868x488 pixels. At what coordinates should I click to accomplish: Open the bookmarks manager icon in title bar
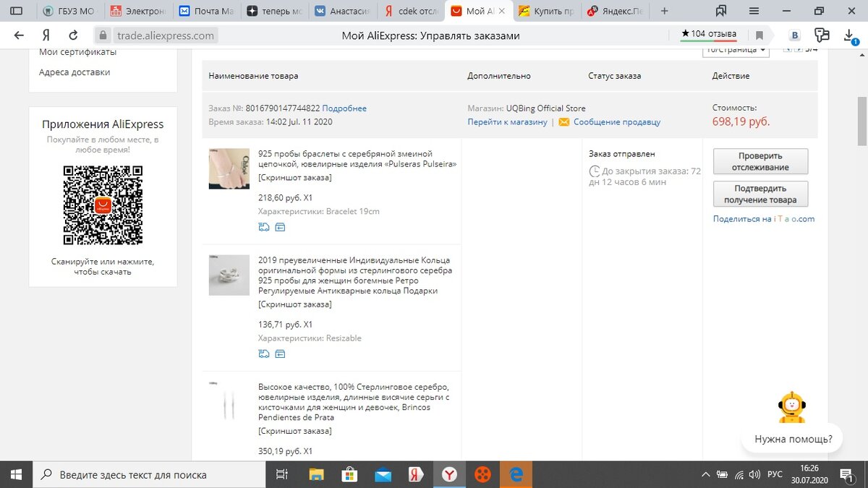point(720,11)
